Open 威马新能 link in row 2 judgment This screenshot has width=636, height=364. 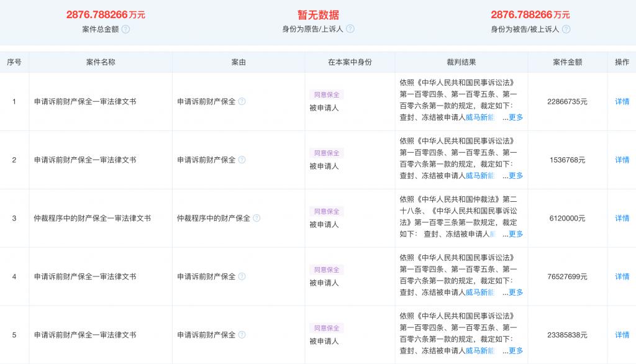[480, 176]
